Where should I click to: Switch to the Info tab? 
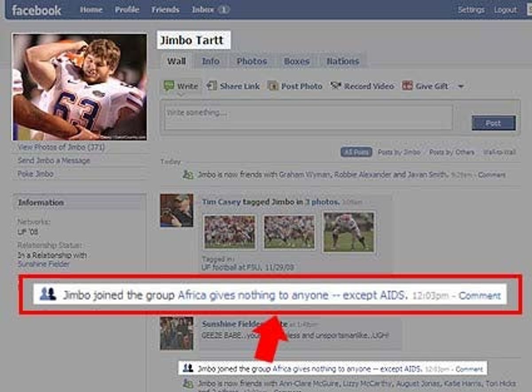[210, 61]
